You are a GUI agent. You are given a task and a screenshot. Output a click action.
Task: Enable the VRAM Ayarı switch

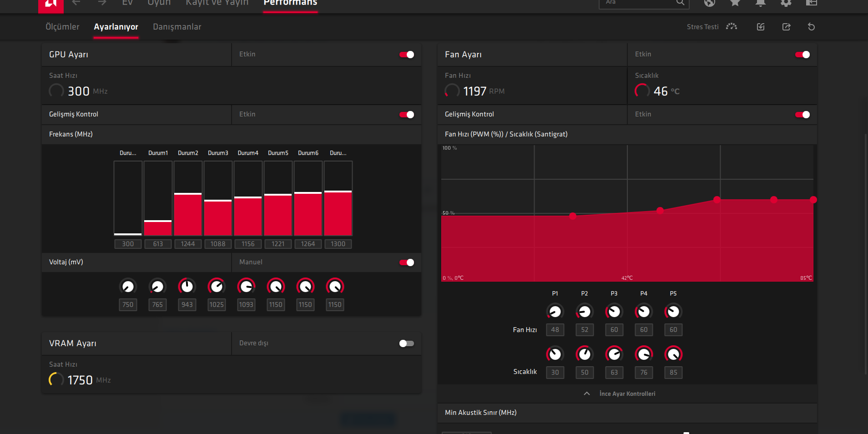(x=407, y=343)
